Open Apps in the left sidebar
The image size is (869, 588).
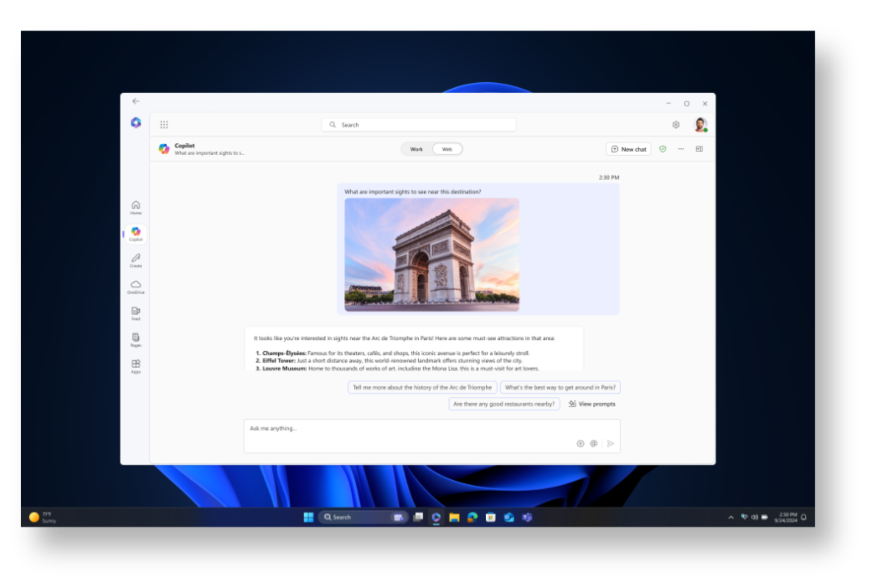136,366
